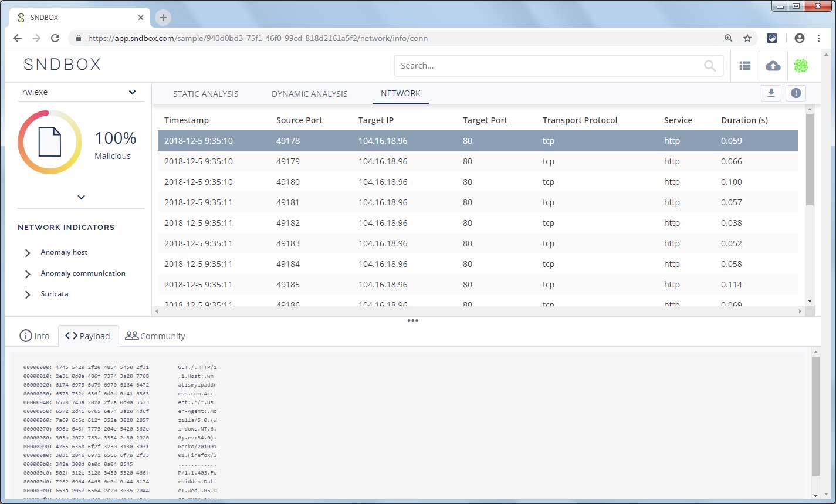
Task: Select the row with source port 49180
Action: pyautogui.click(x=478, y=182)
